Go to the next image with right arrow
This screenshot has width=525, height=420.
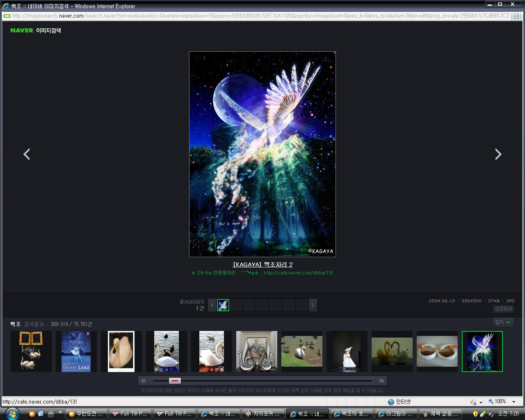click(498, 154)
